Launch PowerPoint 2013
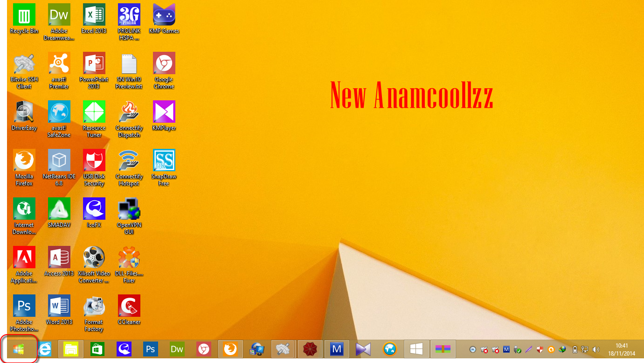The height and width of the screenshot is (363, 644). [x=94, y=64]
